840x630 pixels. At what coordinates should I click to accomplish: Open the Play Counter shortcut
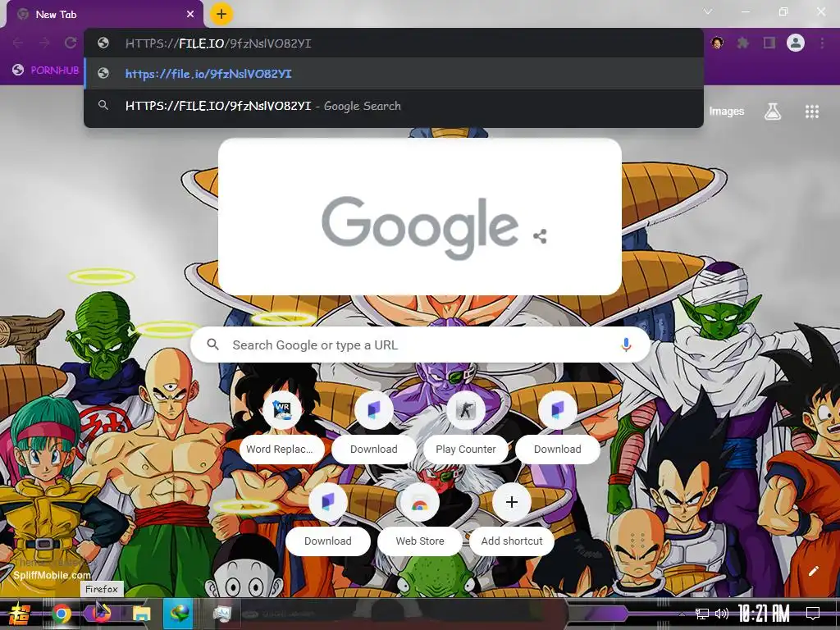pos(466,427)
